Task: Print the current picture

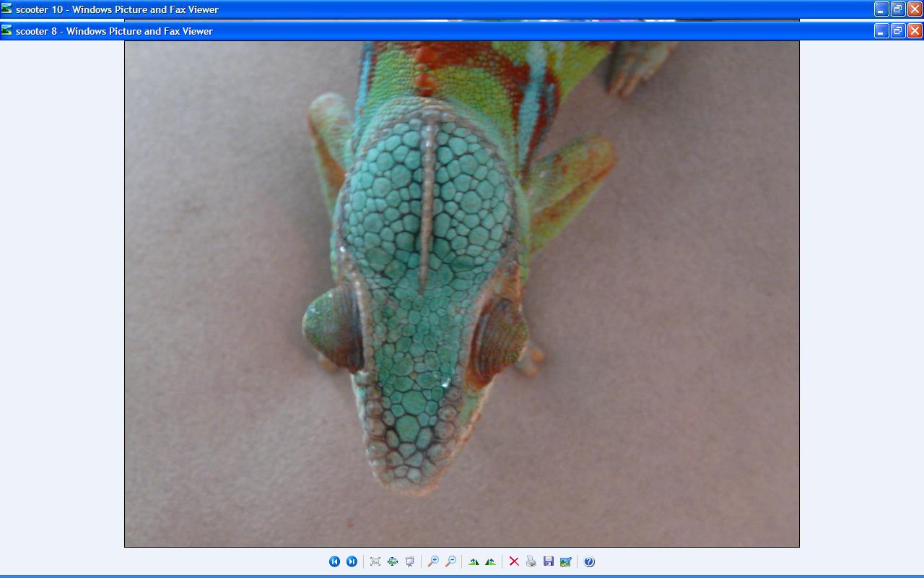Action: (x=531, y=561)
